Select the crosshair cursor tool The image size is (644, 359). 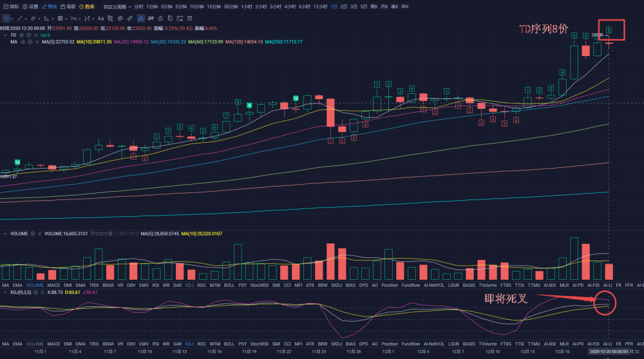point(6,19)
